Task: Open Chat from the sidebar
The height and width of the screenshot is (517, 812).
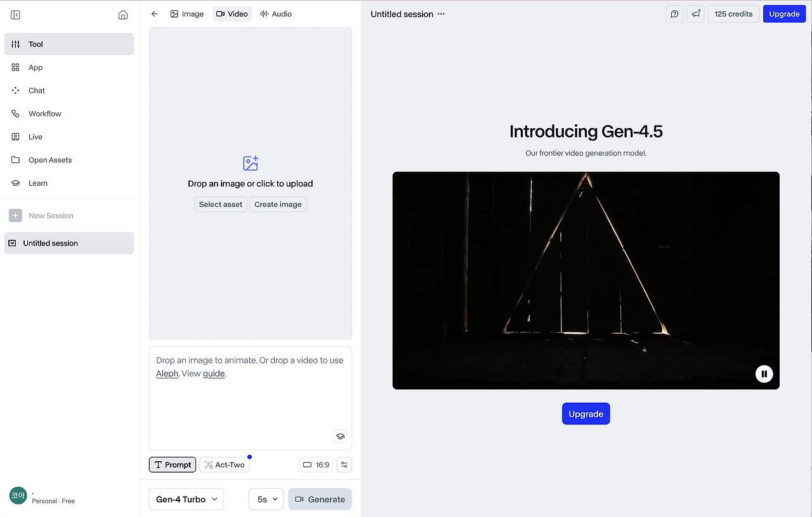Action: point(69,91)
